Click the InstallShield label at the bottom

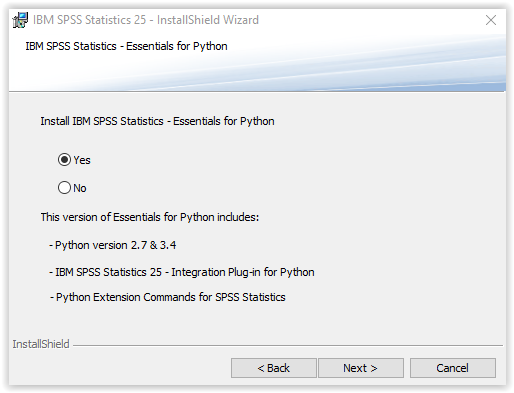(41, 344)
